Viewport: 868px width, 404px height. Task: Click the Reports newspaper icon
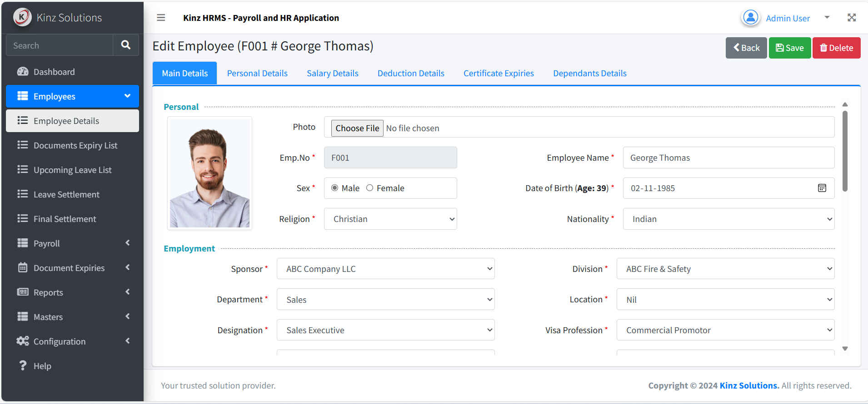(23, 292)
